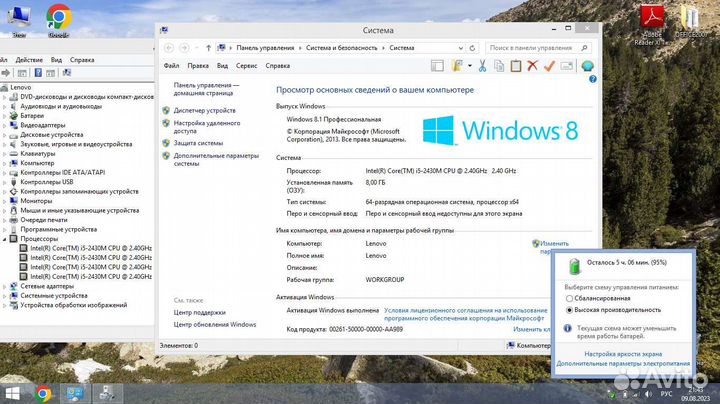Click the refresh button in address bar
This screenshot has height=404, width=720.
tap(472, 48)
